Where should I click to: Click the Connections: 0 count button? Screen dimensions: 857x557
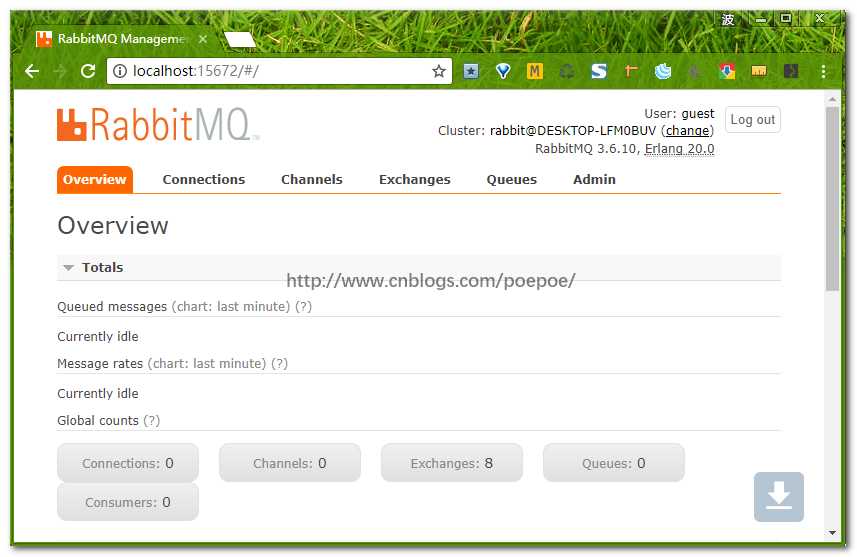(128, 463)
